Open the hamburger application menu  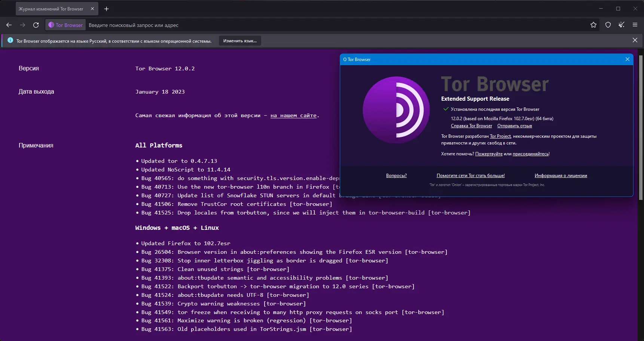pos(635,25)
